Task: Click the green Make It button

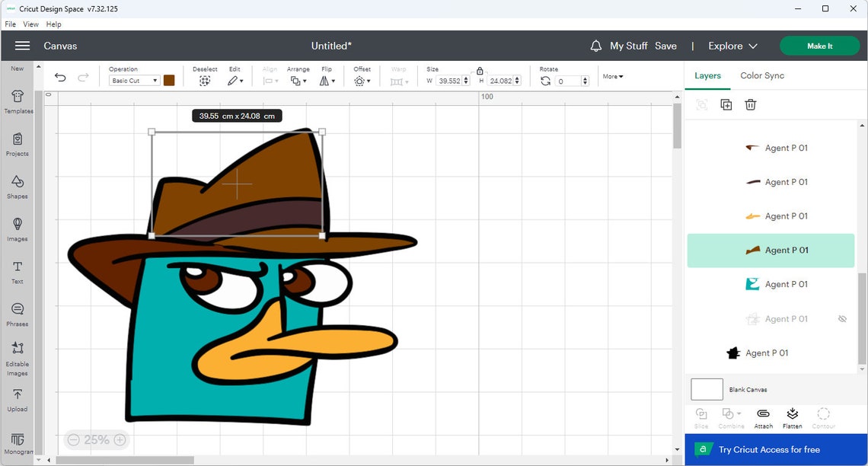Action: (819, 46)
